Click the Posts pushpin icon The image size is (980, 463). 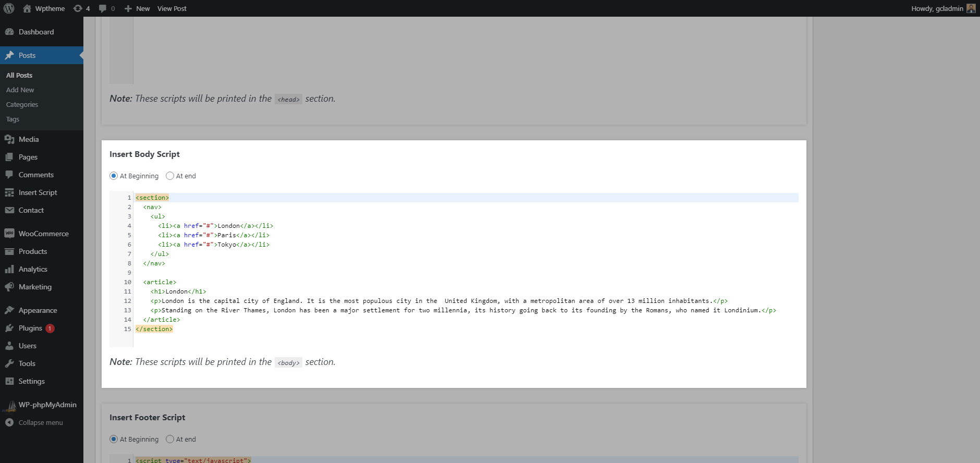[x=9, y=55]
